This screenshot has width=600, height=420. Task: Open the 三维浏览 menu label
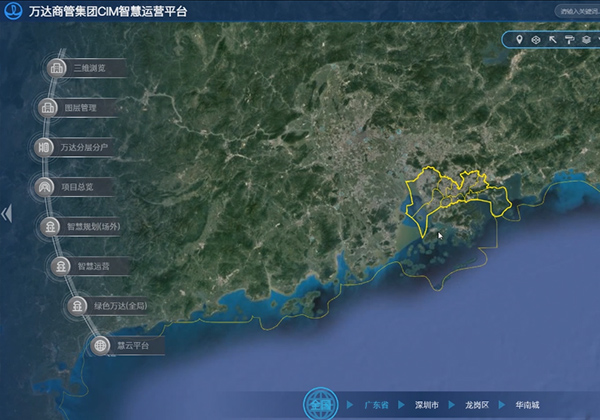(89, 68)
